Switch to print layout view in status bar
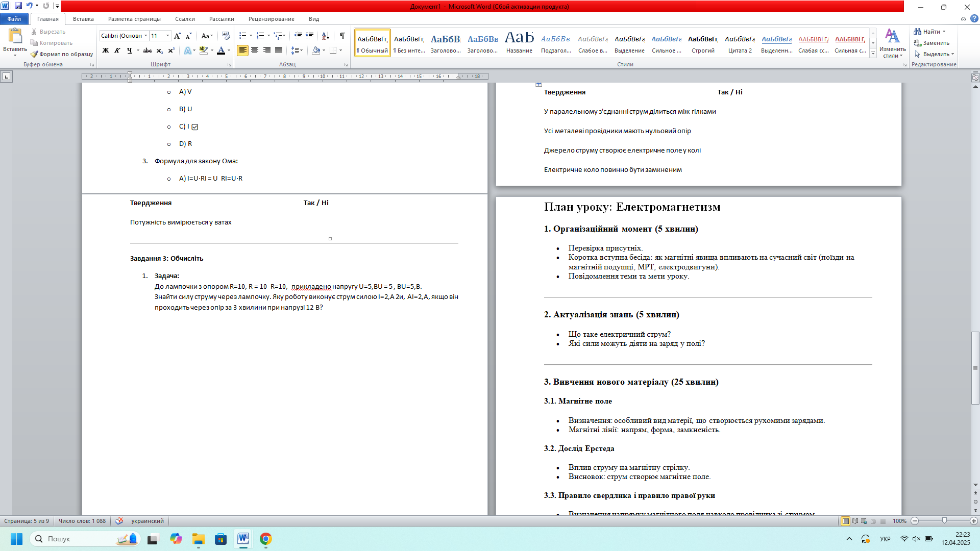 click(x=846, y=521)
